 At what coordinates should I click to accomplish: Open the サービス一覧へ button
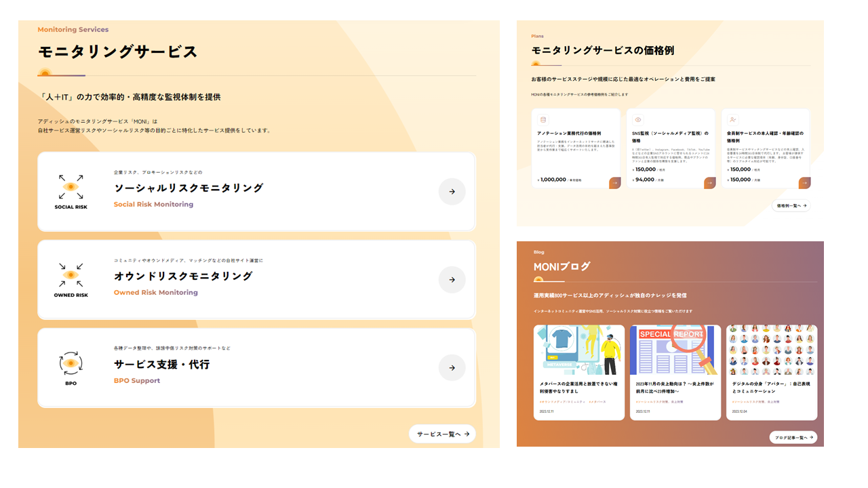click(x=442, y=434)
